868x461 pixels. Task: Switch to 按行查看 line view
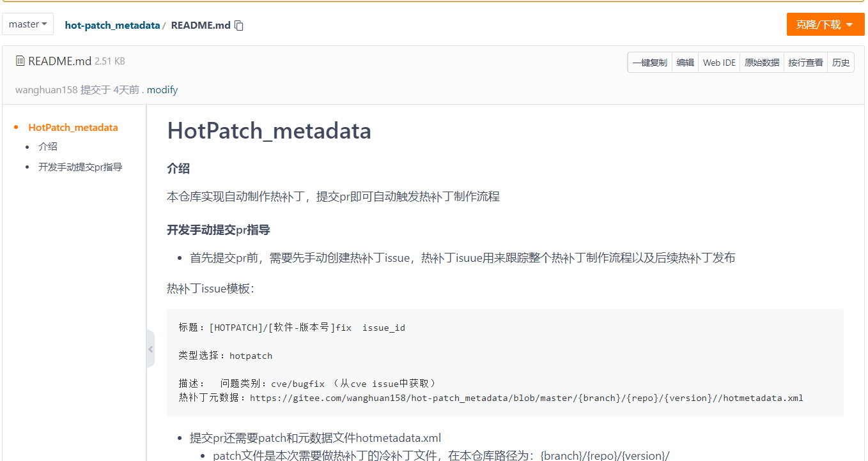805,63
